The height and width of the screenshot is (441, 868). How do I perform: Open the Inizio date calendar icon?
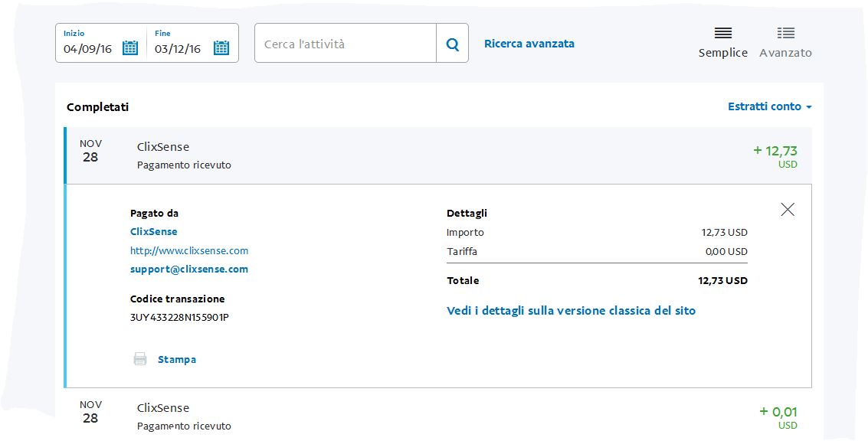[130, 48]
